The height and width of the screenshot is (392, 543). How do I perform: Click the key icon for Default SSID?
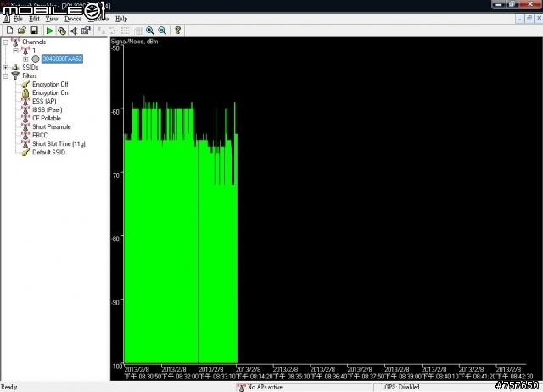25,153
